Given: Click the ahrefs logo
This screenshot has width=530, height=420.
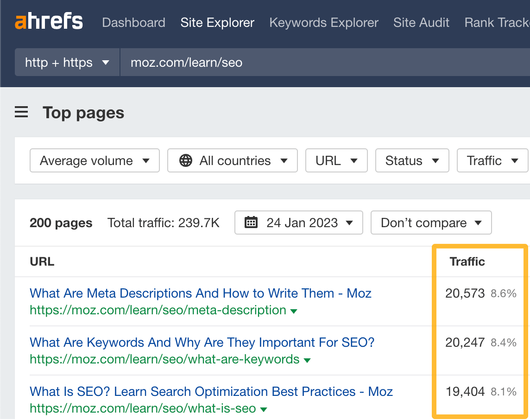Looking at the screenshot, I should pos(49,21).
